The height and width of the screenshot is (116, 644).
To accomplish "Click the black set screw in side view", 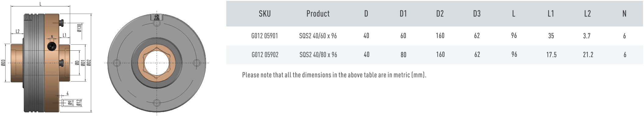I will 52,46.
